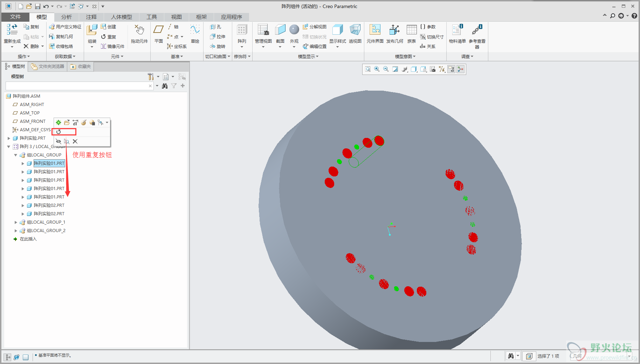The height and width of the screenshot is (364, 640).
Task: Click Publish Geometry (发布几何) icon
Action: [394, 30]
